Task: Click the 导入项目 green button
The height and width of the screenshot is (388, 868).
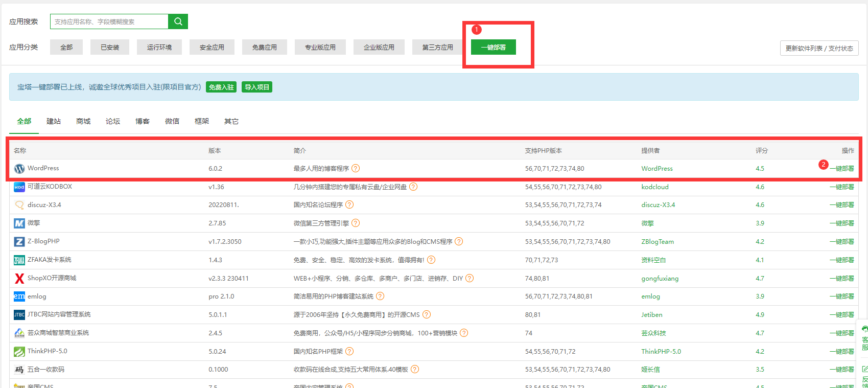Action: 257,87
